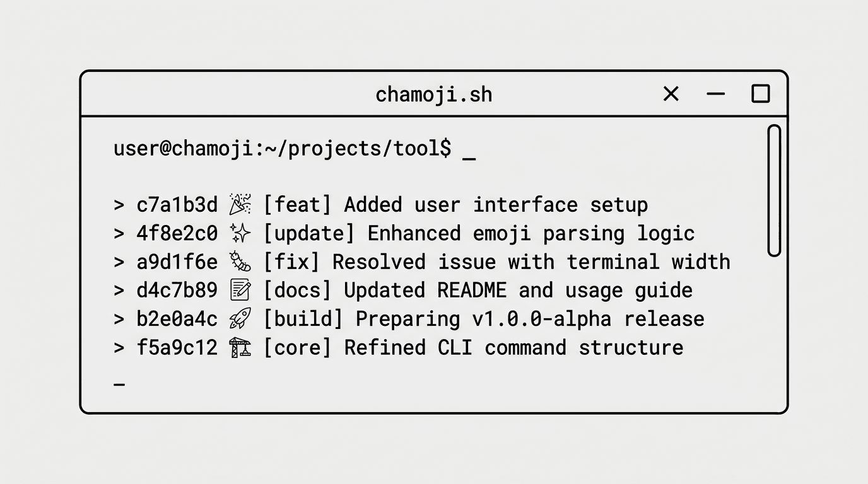Click the crane emoji on the core commit
This screenshot has height=484, width=868.
[240, 347]
